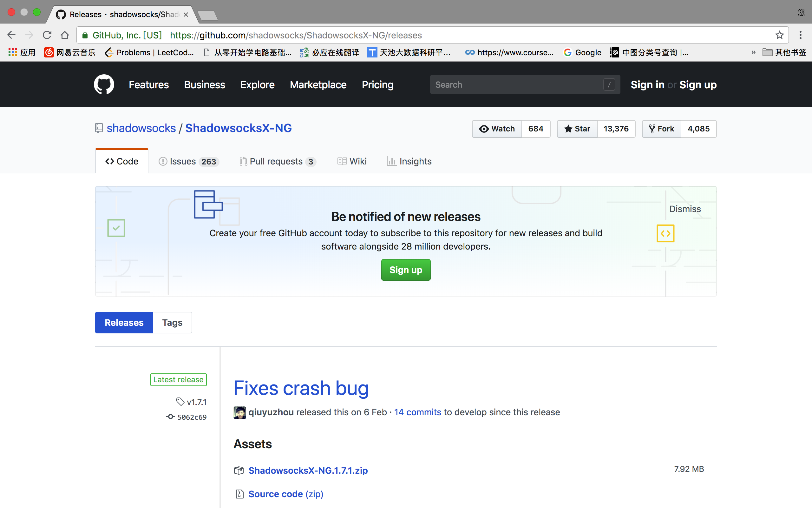Open the 网易云音乐 bookmark
The height and width of the screenshot is (508, 812).
click(69, 52)
